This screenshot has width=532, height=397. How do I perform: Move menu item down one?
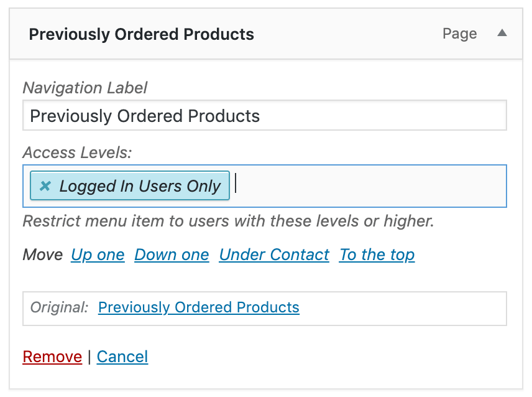click(172, 255)
